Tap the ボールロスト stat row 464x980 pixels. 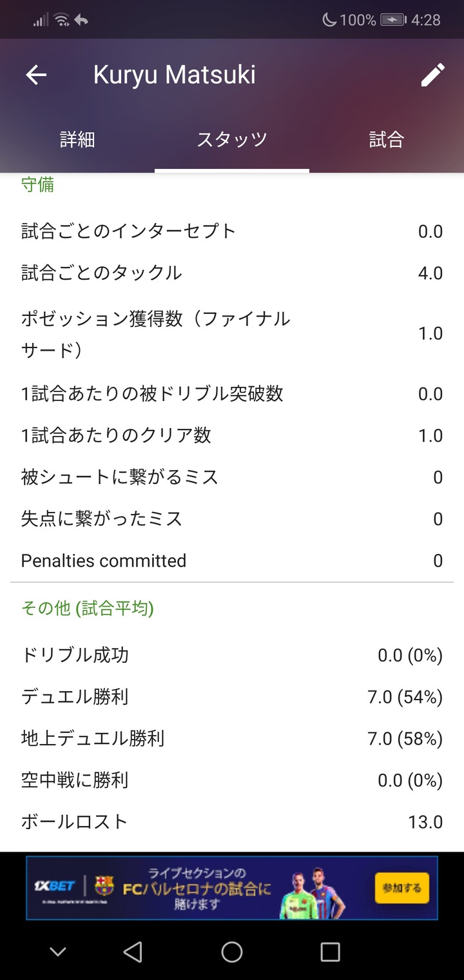[x=232, y=822]
